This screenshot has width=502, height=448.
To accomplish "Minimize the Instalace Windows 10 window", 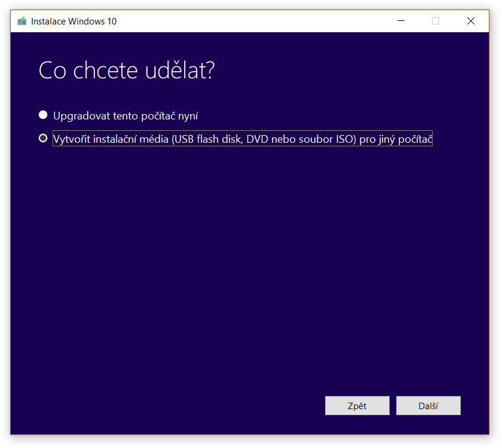I will 401,21.
